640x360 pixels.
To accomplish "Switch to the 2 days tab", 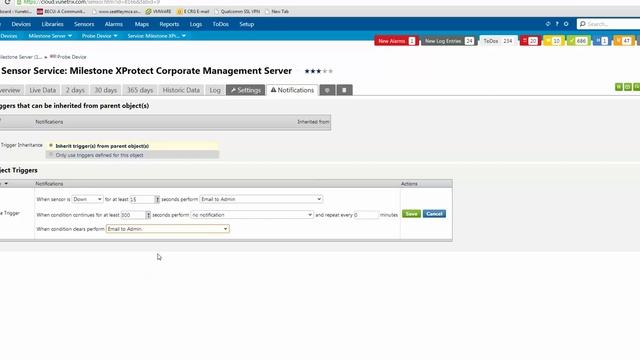I will [75, 90].
